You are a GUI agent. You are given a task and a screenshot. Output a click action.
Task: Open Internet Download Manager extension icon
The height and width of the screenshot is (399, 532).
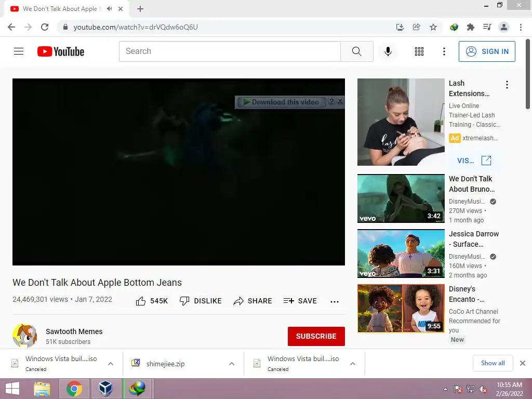click(454, 27)
